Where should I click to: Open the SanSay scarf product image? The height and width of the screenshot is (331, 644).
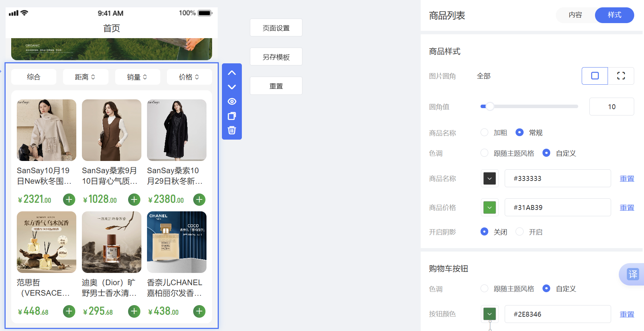click(47, 130)
